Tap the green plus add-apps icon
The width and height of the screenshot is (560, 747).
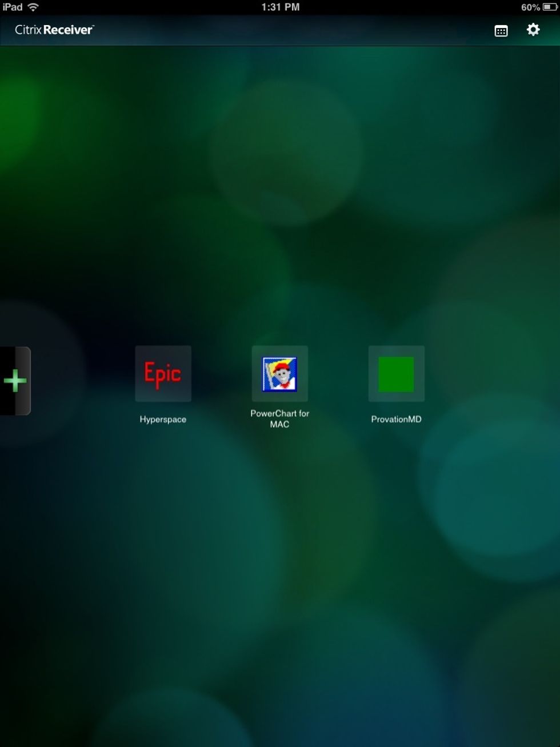point(15,381)
